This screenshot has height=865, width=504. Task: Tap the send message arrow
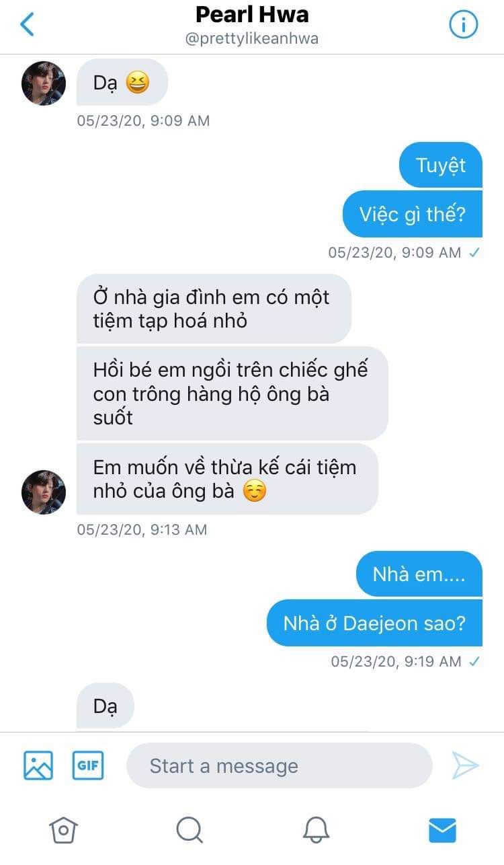(x=465, y=765)
